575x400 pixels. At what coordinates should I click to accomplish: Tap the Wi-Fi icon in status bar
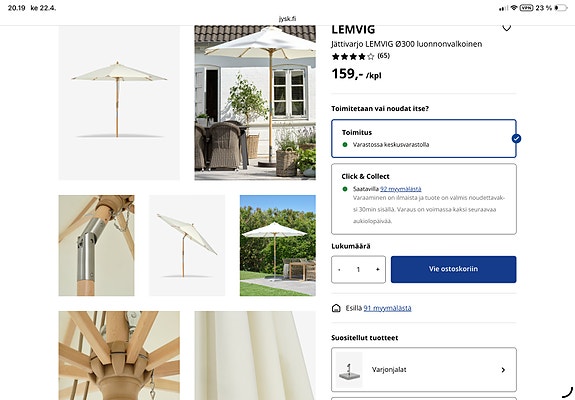tap(514, 8)
